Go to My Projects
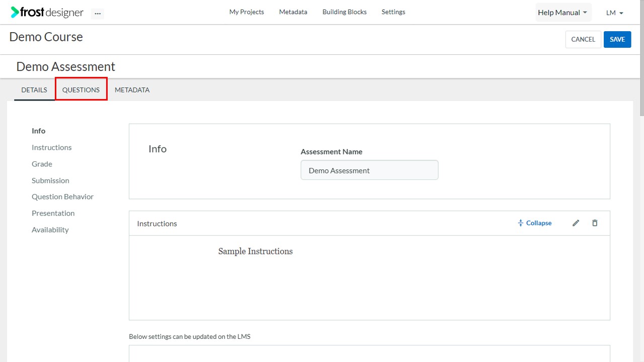The width and height of the screenshot is (644, 362). [247, 12]
